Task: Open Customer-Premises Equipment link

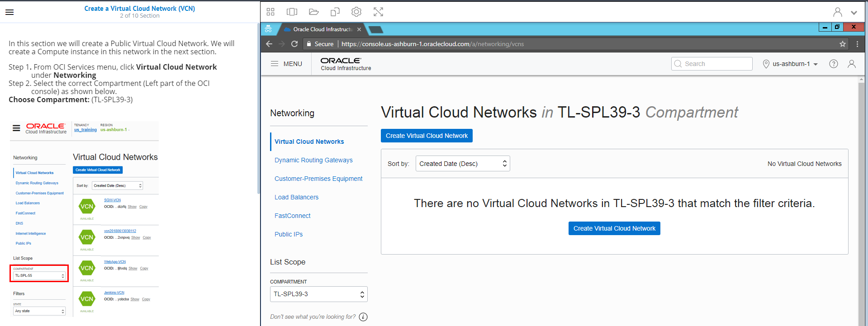Action: [318, 179]
